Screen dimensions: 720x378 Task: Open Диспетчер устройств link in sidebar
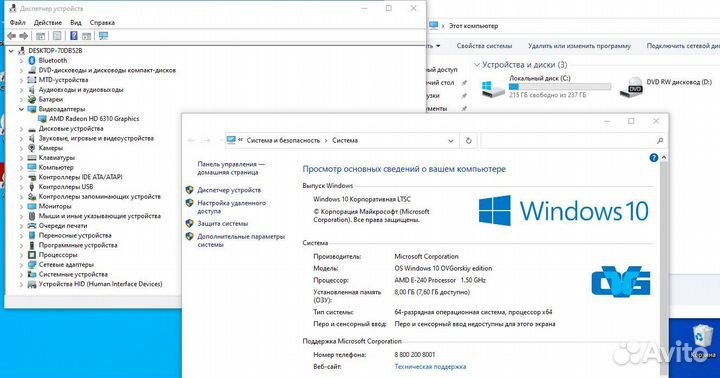229,190
